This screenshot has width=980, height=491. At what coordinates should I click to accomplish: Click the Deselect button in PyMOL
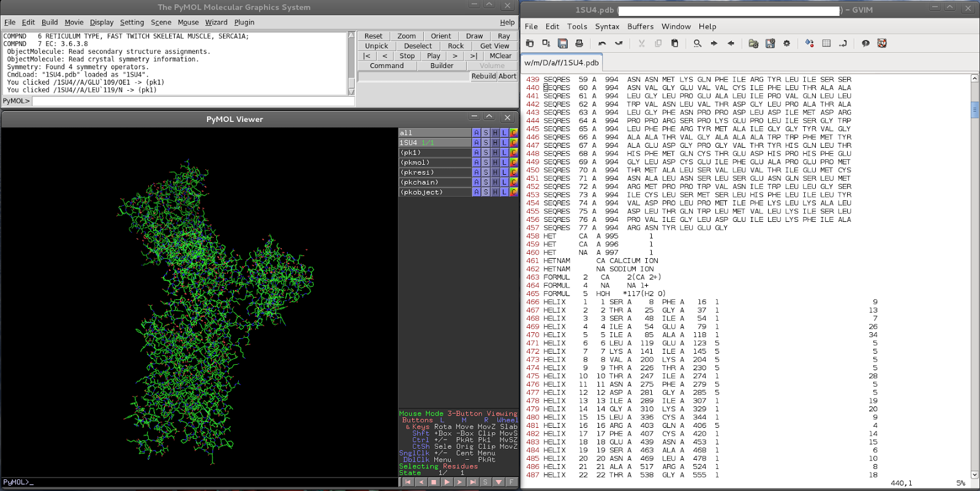click(x=418, y=46)
